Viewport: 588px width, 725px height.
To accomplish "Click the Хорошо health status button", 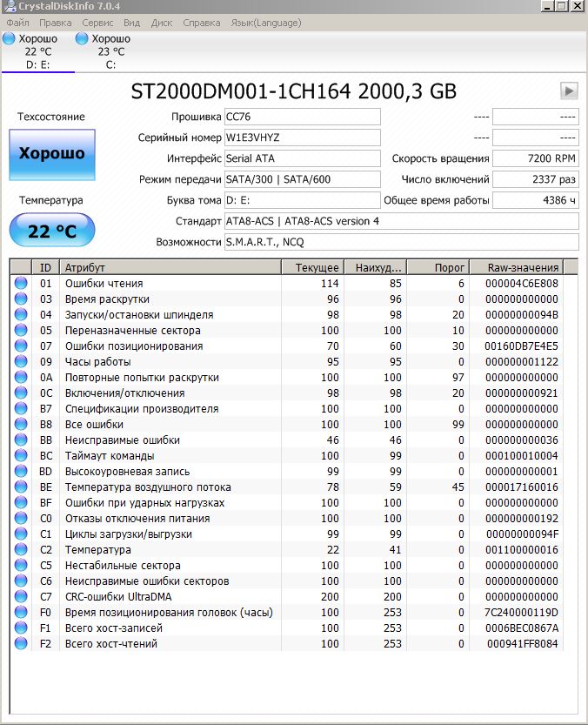I will [52, 154].
